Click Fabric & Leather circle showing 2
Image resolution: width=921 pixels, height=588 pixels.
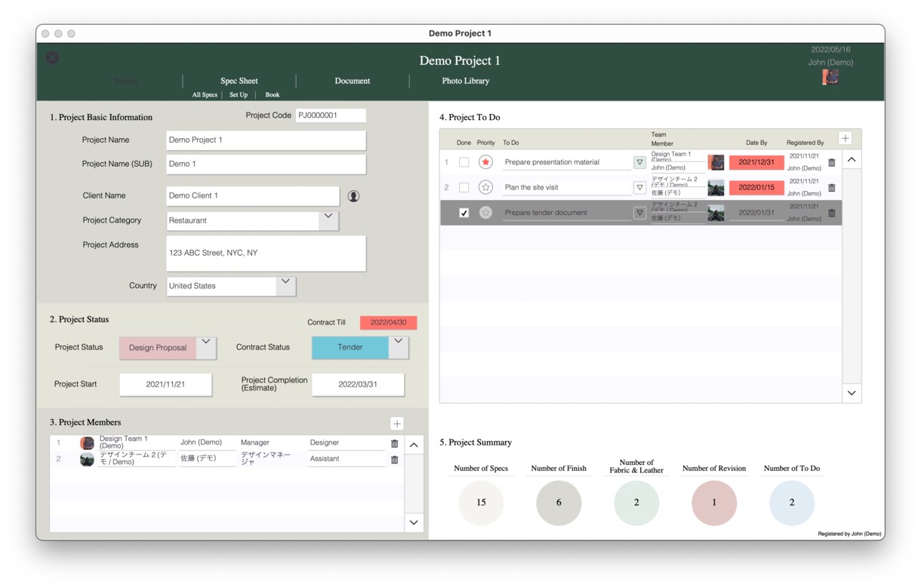[x=636, y=503]
